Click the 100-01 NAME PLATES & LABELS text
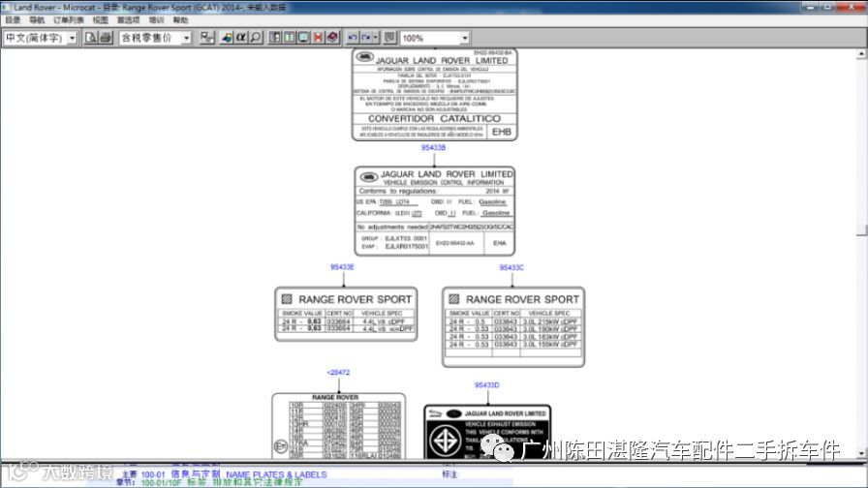The image size is (868, 488). (x=233, y=474)
